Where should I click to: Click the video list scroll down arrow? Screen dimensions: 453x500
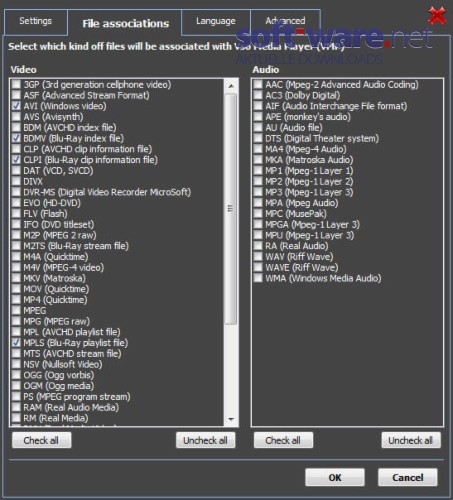[x=231, y=419]
